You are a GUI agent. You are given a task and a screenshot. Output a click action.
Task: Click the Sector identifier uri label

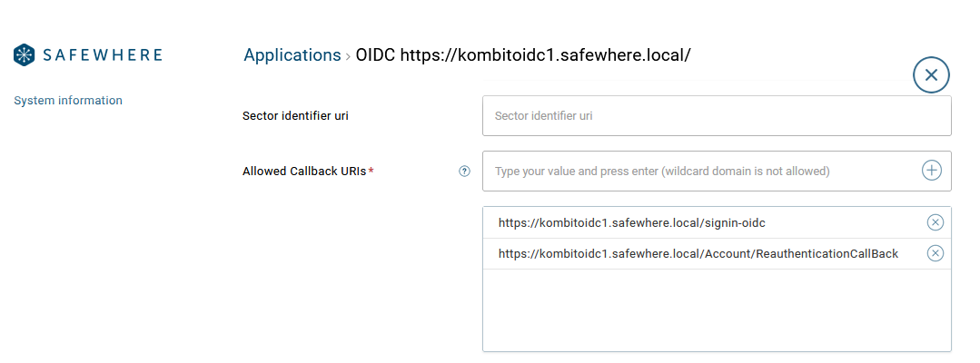click(x=295, y=115)
